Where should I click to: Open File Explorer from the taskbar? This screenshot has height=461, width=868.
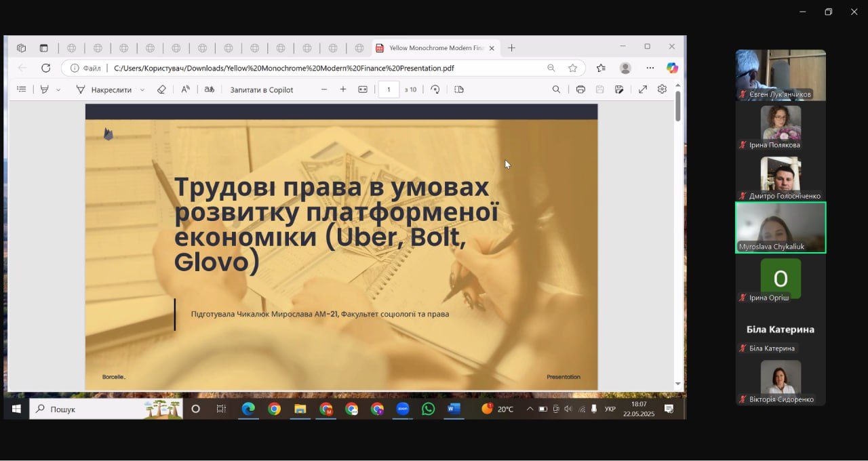pos(300,409)
